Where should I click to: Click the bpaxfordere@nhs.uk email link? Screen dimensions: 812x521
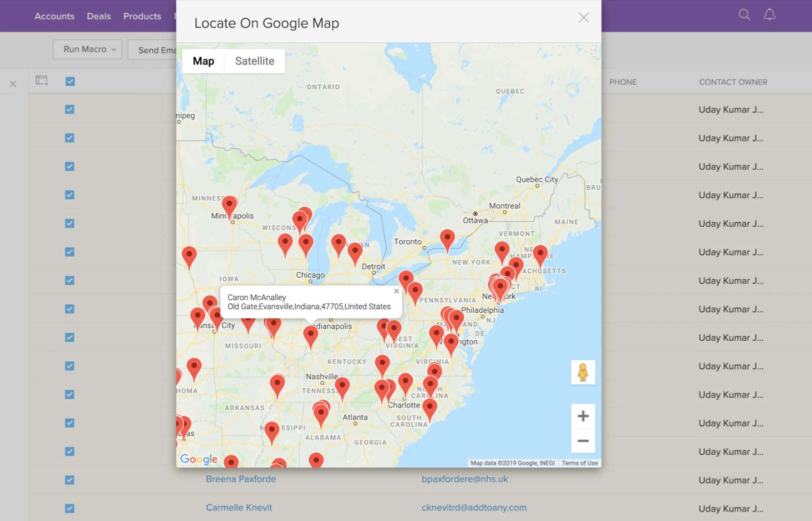click(x=465, y=479)
